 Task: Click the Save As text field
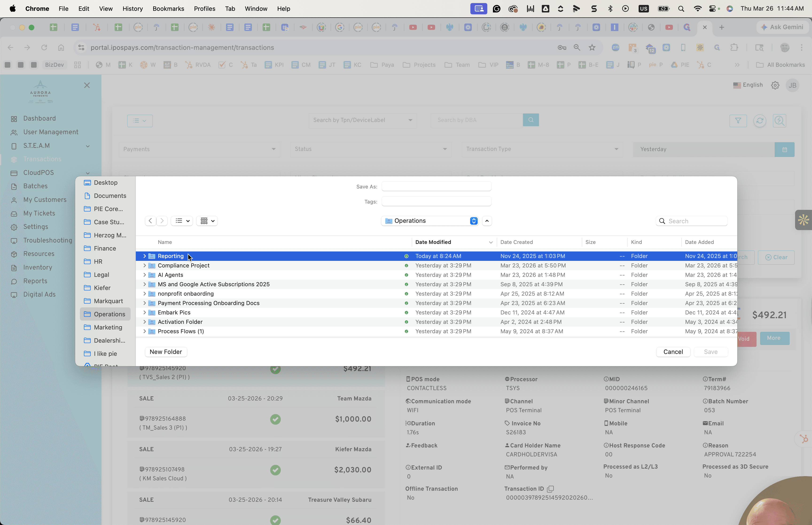pyautogui.click(x=436, y=187)
